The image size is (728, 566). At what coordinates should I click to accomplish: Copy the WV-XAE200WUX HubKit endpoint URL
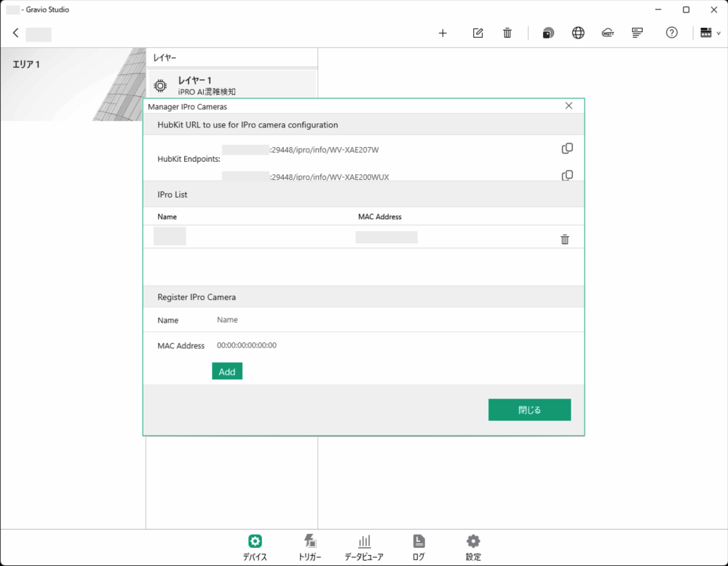567,176
